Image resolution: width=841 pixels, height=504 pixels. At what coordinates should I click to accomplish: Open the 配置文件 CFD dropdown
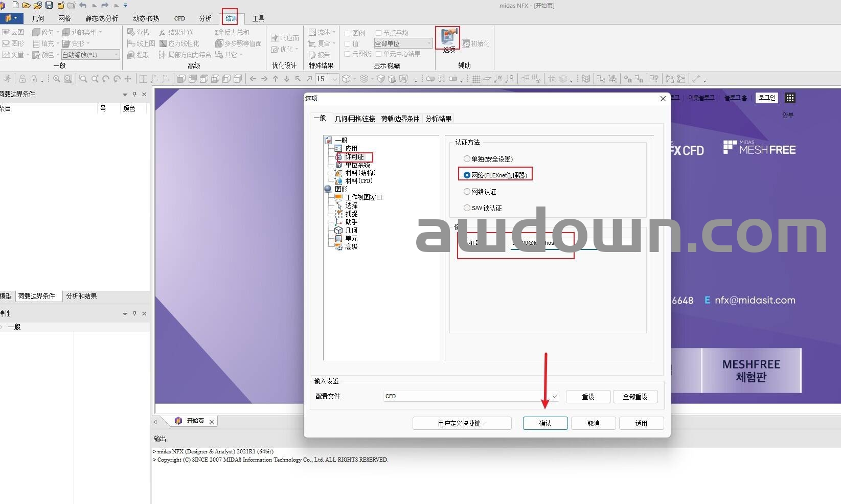pyautogui.click(x=554, y=397)
